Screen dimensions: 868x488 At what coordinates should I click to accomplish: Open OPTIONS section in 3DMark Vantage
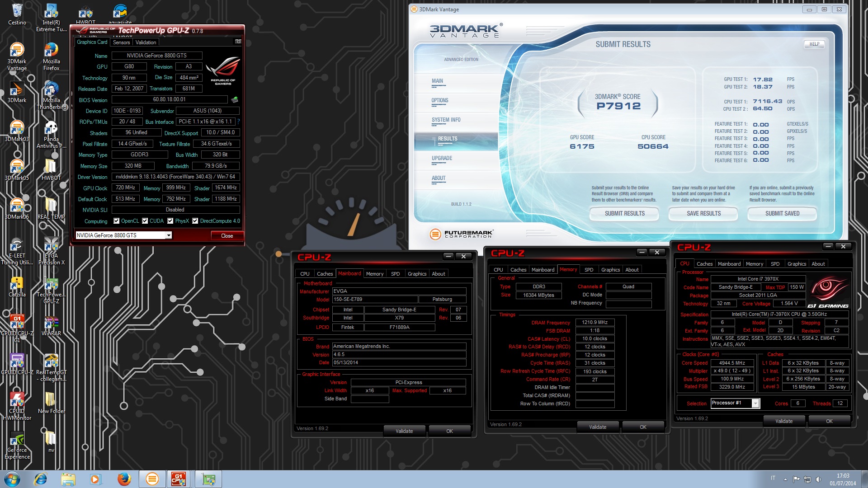point(440,100)
